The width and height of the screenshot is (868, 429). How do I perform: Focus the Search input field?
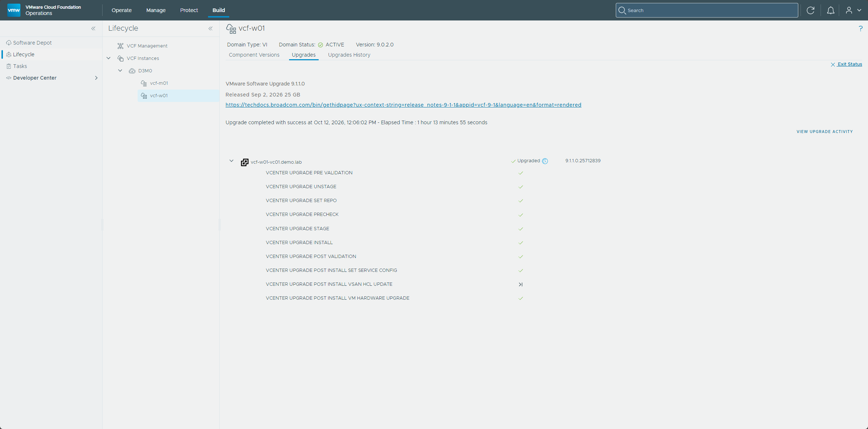coord(707,10)
